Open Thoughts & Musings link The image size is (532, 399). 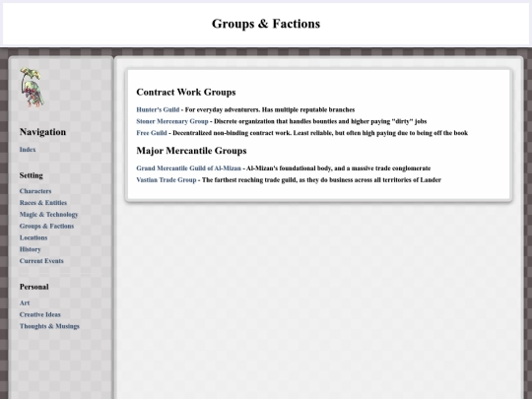click(x=49, y=326)
